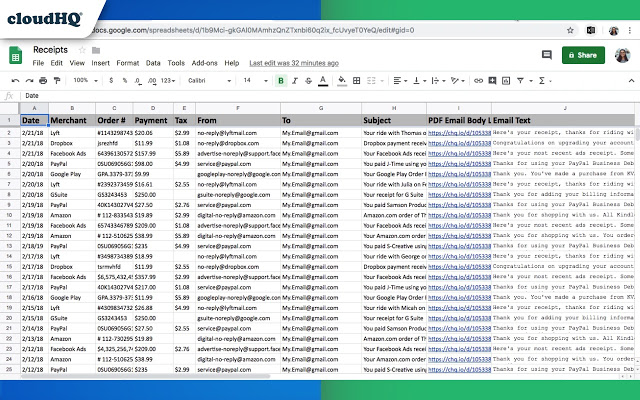Open comment history icon
Image resolution: width=640 pixels, height=400 pixels.
coord(547,55)
